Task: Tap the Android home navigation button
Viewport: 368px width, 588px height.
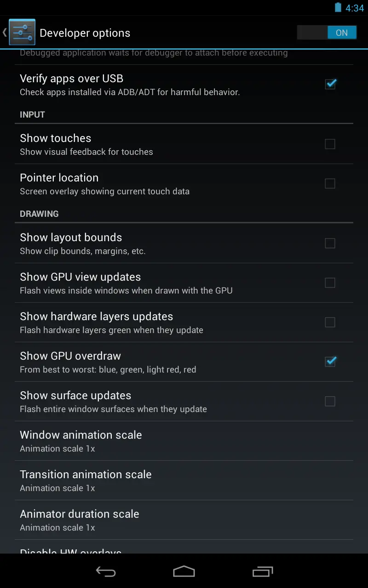Action: pyautogui.click(x=184, y=571)
